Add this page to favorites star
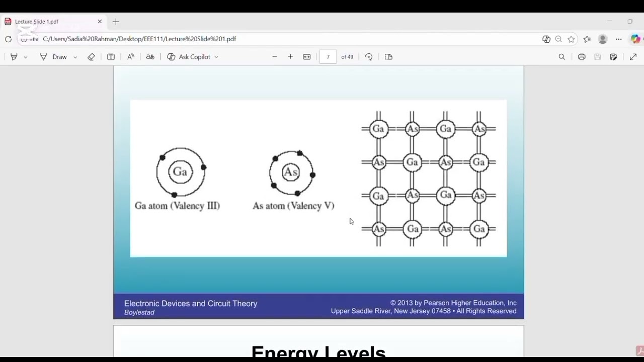Viewport: 644px width, 362px height. click(x=571, y=39)
